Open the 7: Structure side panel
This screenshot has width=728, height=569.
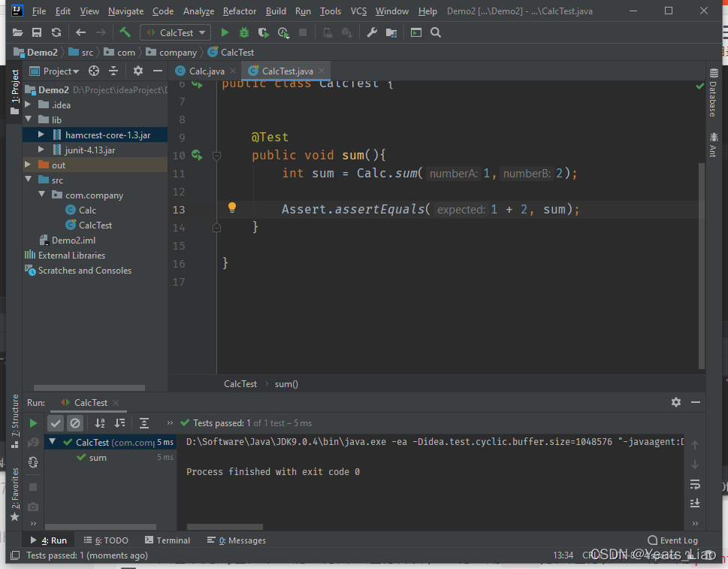(x=15, y=421)
